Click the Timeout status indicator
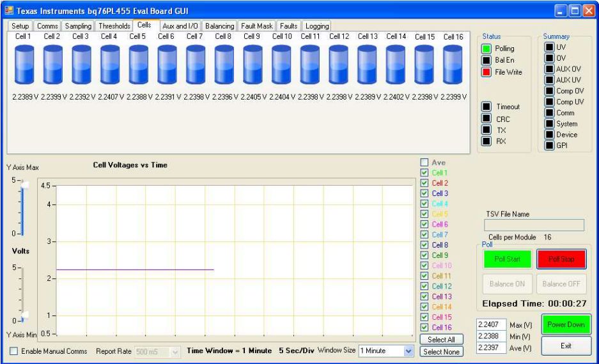599x364 pixels. (486, 107)
